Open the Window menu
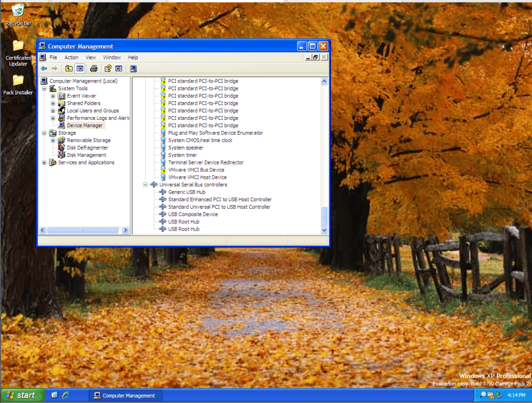This screenshot has height=403, width=532. (112, 57)
